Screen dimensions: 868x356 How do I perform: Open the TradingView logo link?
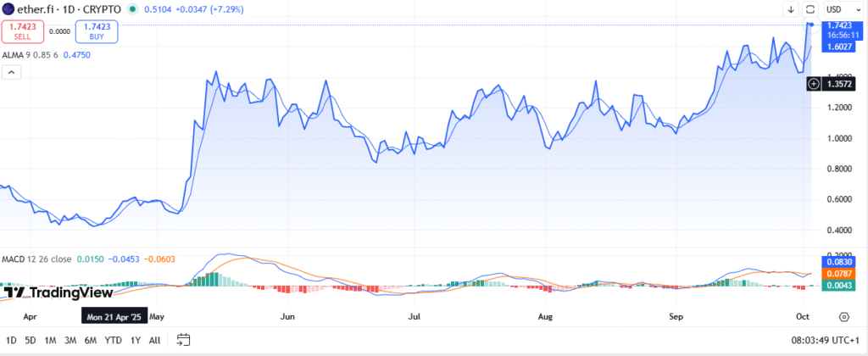[57, 293]
